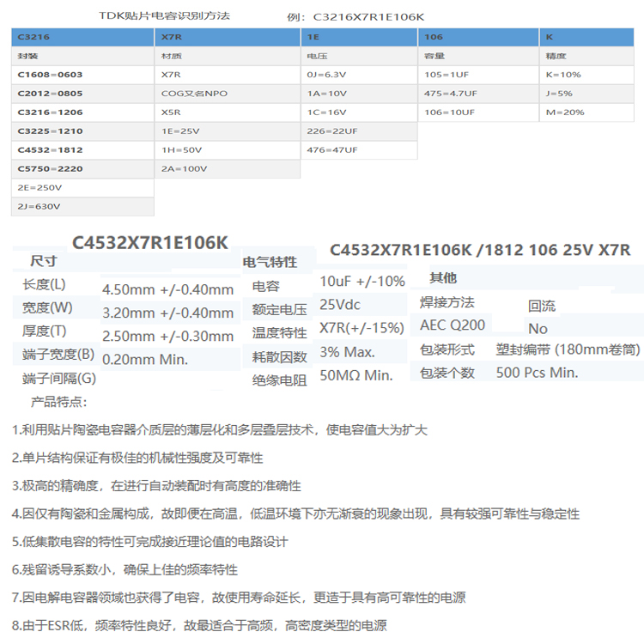Click the thickness value 2.50mm +/-0.30mm
Screen dimensions: 644x644
[x=168, y=337]
